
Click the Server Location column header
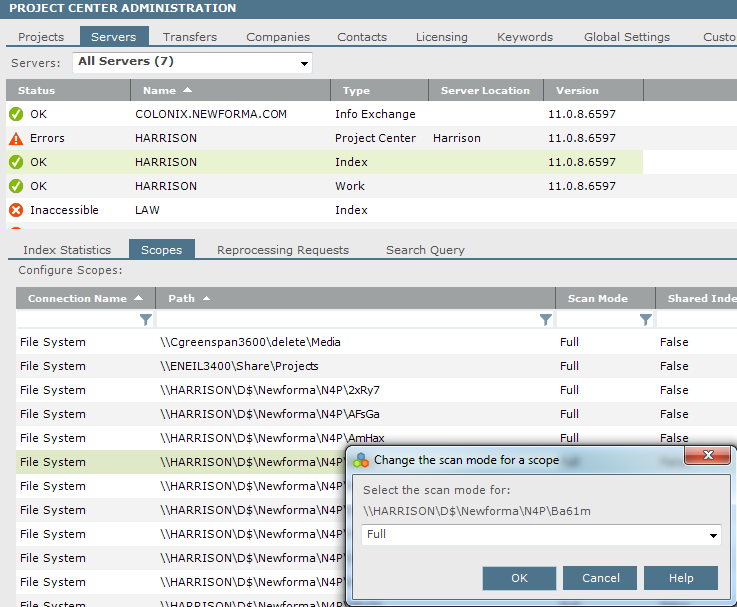(486, 90)
